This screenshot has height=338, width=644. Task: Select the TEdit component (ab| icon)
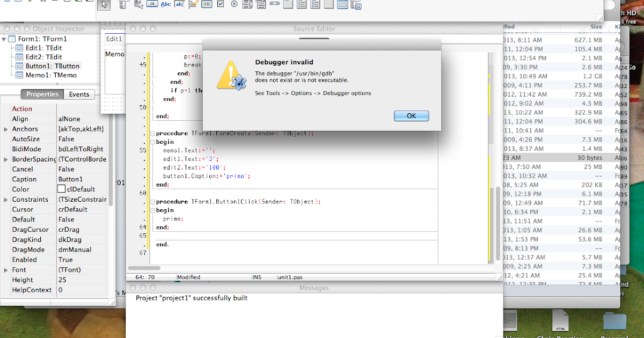click(180, 5)
